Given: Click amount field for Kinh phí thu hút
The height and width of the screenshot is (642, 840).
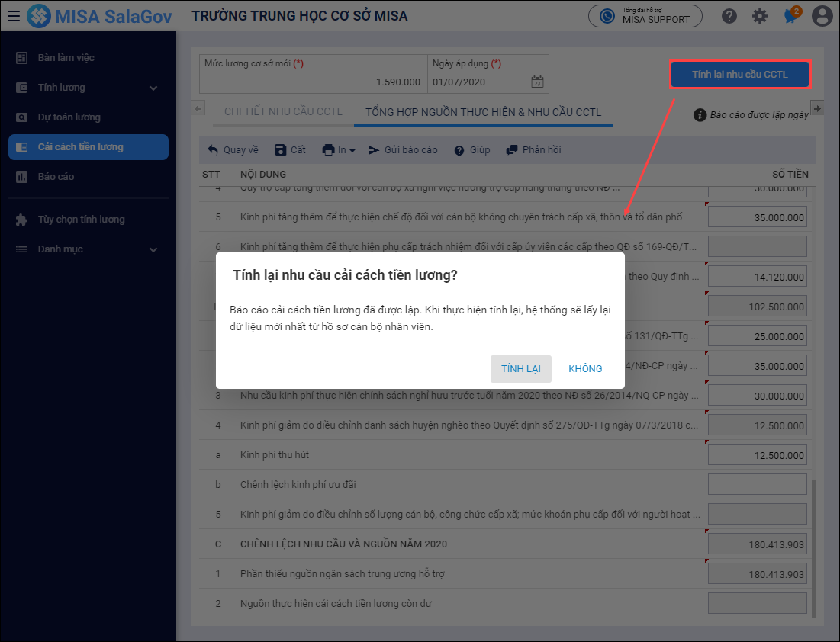Looking at the screenshot, I should tap(757, 455).
